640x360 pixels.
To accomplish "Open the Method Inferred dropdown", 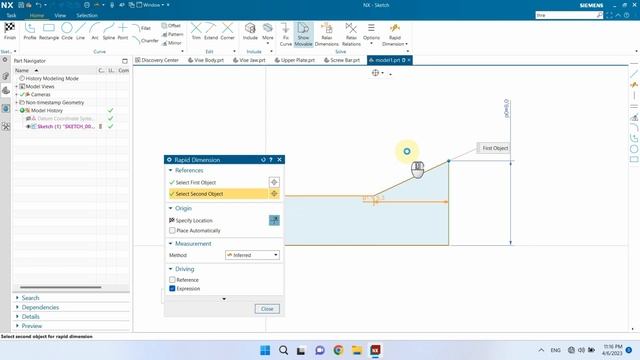I will [252, 255].
